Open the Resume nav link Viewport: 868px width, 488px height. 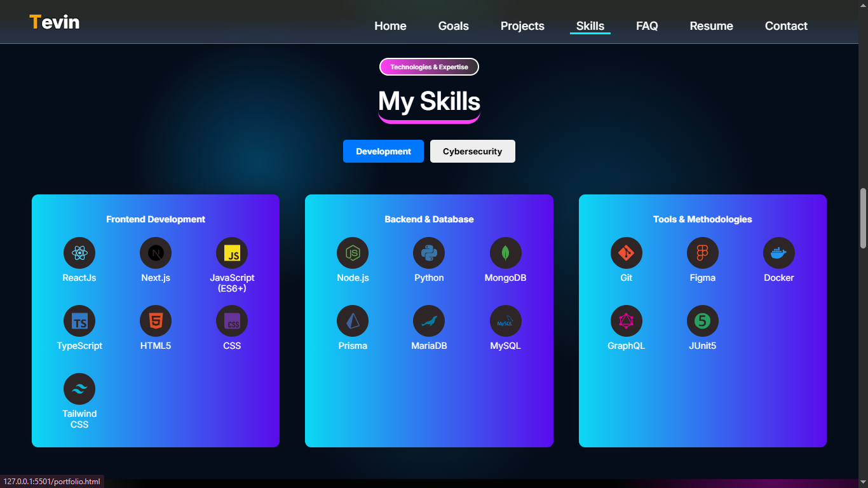coord(712,26)
